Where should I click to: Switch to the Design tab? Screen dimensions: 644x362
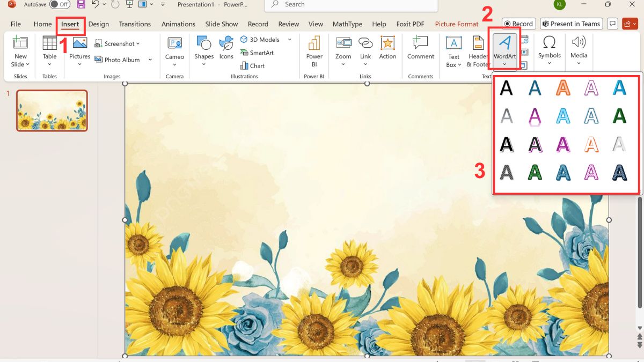(x=99, y=24)
